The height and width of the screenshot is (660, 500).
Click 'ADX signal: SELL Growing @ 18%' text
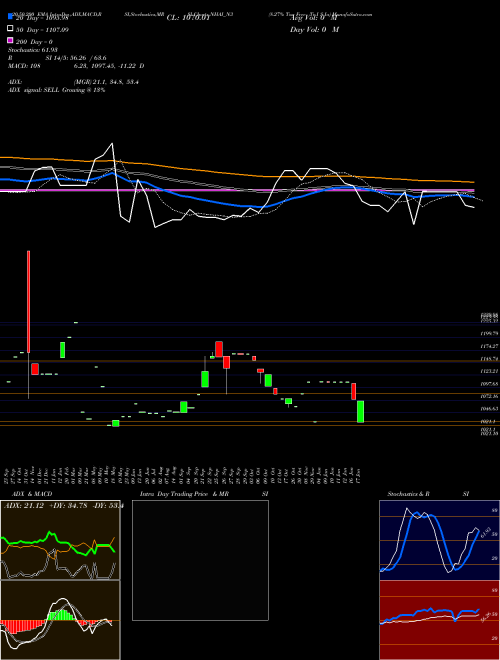coord(56,90)
